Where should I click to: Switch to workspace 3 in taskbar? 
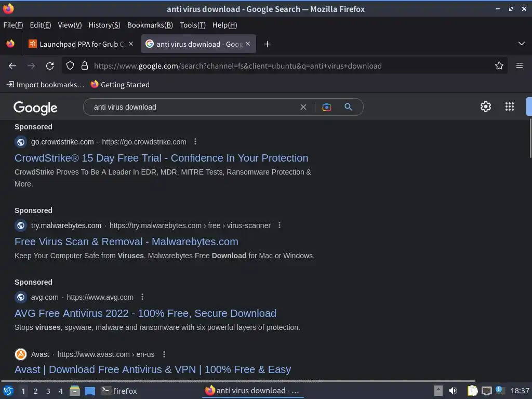[x=48, y=391]
